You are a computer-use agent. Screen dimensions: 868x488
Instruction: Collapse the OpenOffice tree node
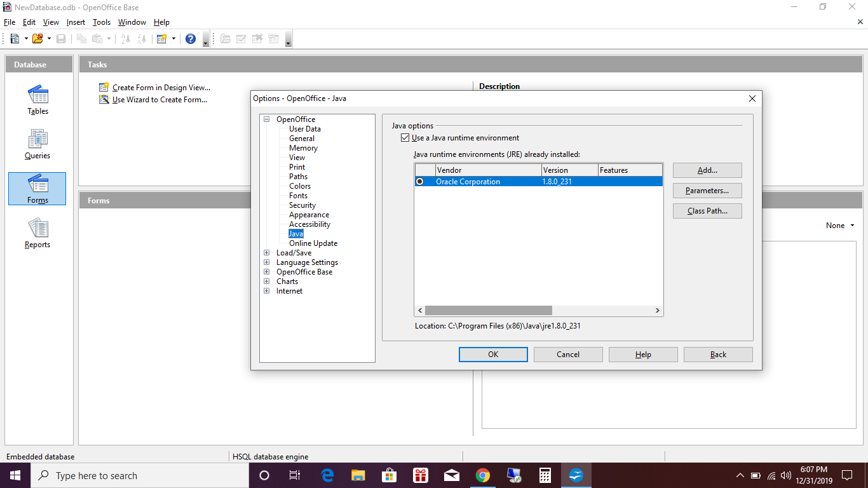click(267, 119)
